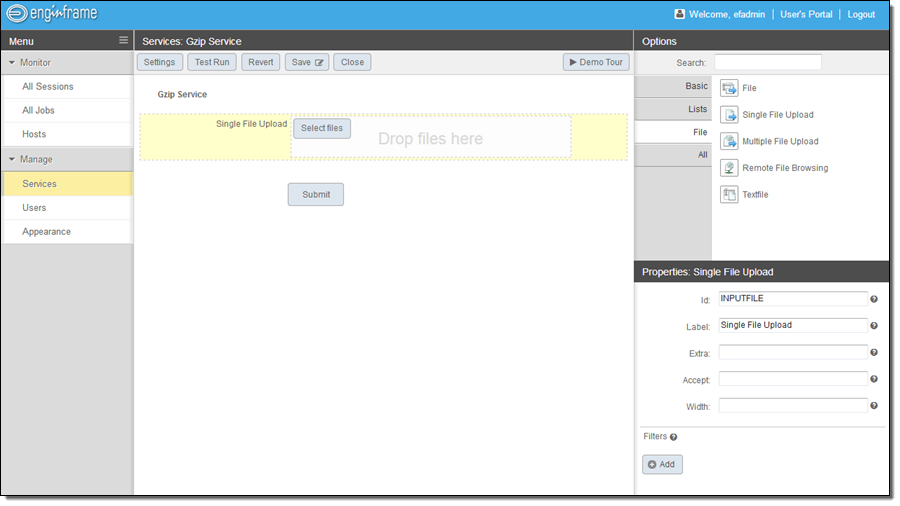
Task: Choose the Multiple File Upload icon
Action: coord(729,141)
